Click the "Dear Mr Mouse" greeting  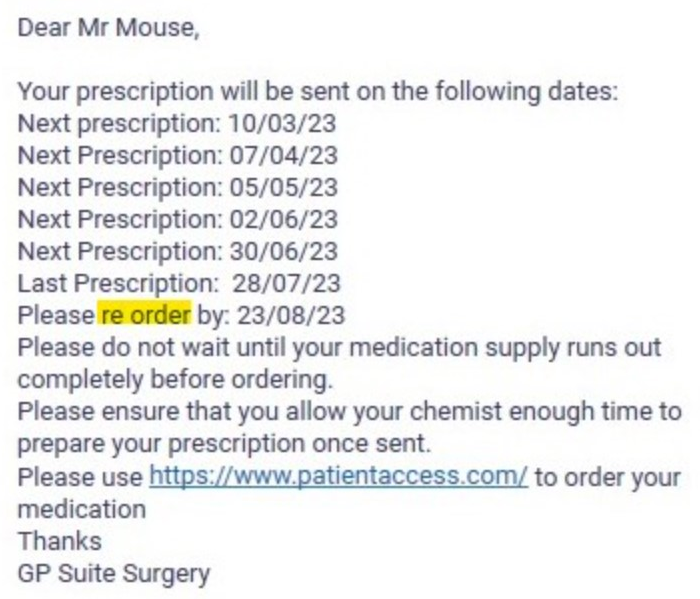pyautogui.click(x=108, y=29)
